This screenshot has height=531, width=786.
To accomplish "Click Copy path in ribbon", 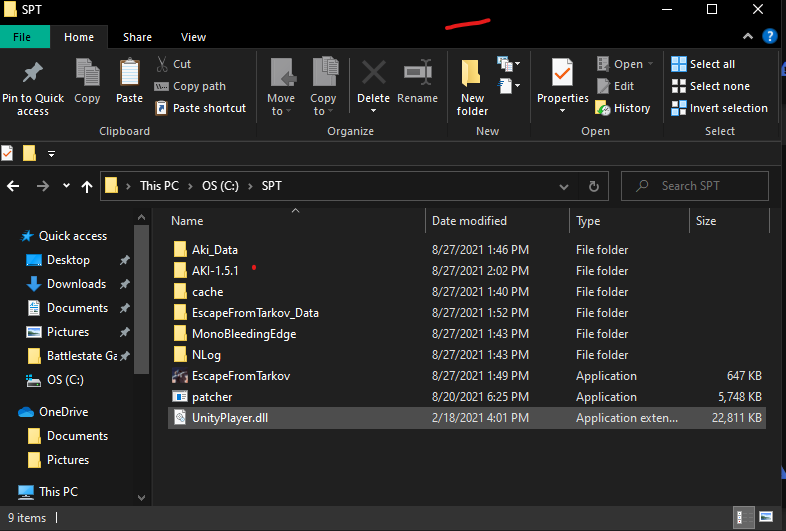I will coord(190,86).
